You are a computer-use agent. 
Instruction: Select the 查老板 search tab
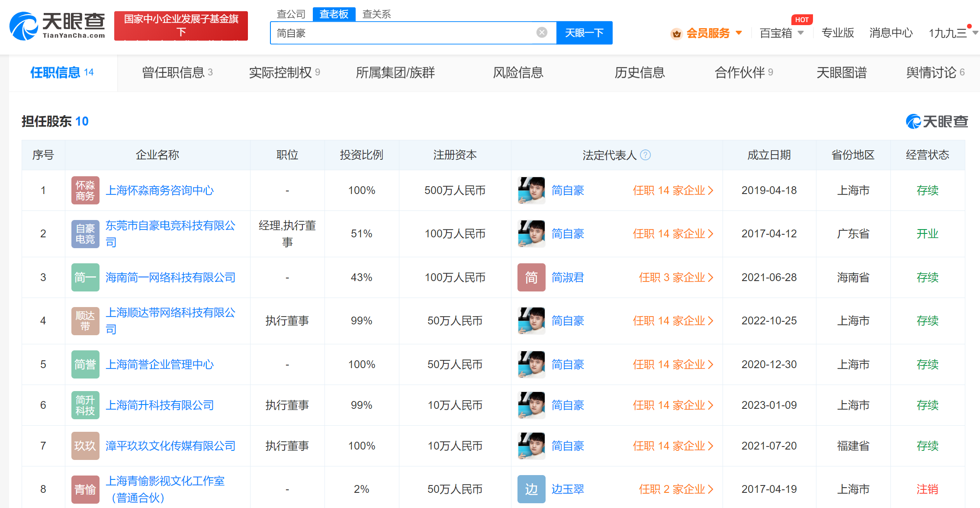pos(334,14)
